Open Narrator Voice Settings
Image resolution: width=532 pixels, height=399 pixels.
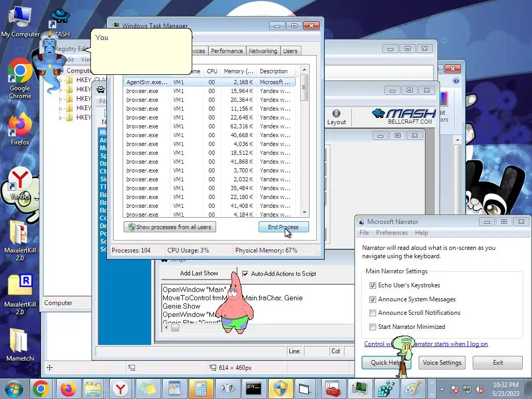pos(442,362)
